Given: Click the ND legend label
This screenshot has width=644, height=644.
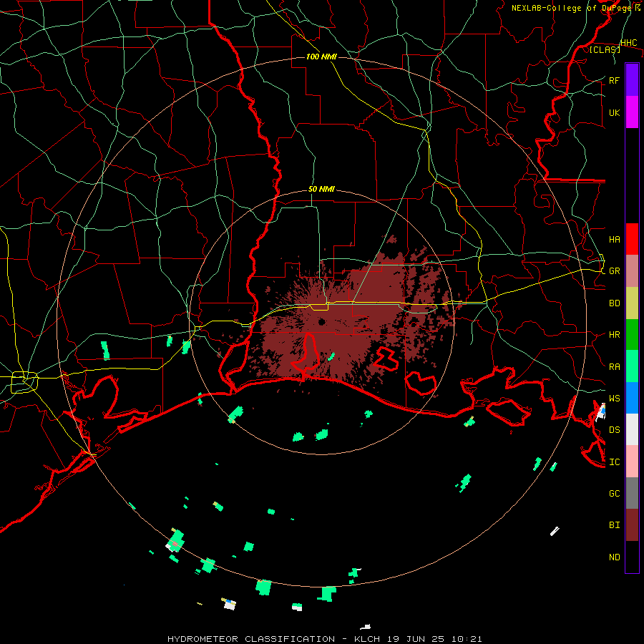Looking at the screenshot, I should click(x=614, y=557).
